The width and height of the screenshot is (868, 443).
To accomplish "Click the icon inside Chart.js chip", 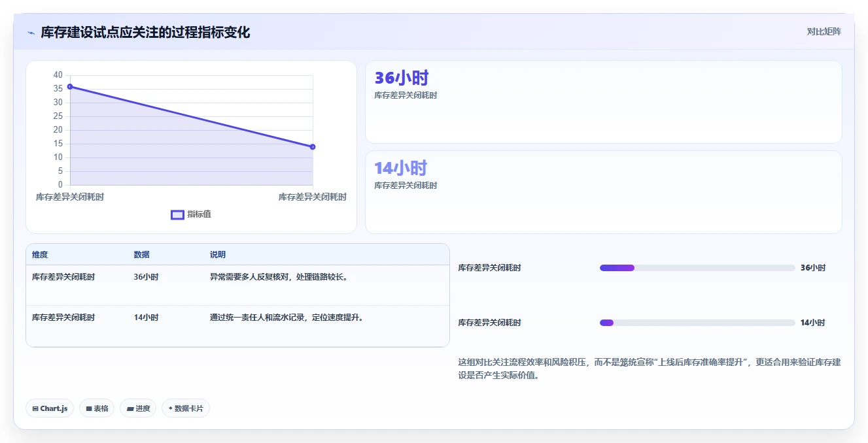I will [35, 409].
